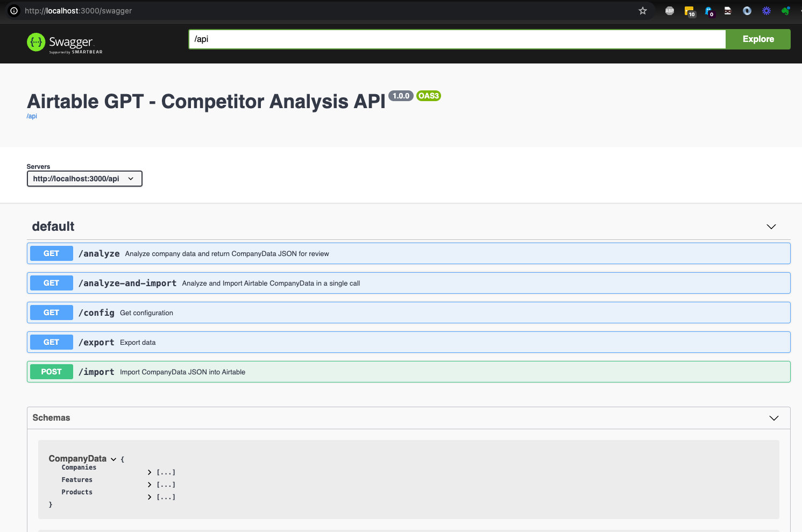Click the Explore button
The image size is (802, 532).
pos(758,39)
